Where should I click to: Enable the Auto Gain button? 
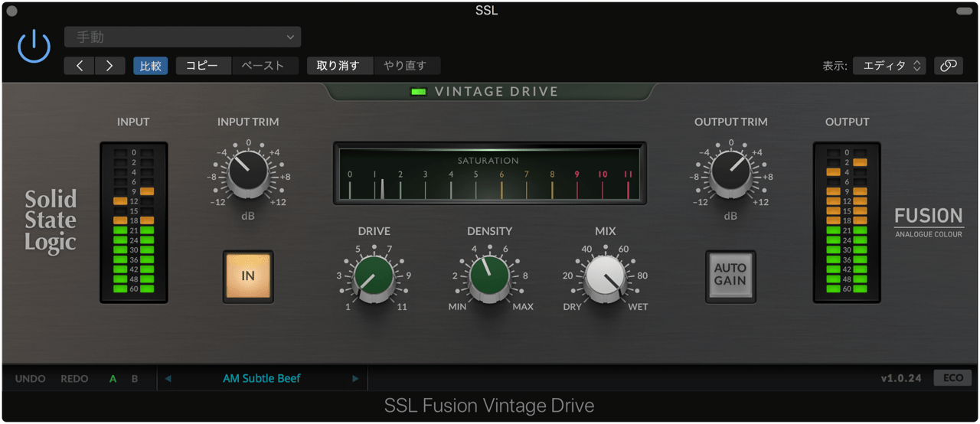[x=730, y=276]
